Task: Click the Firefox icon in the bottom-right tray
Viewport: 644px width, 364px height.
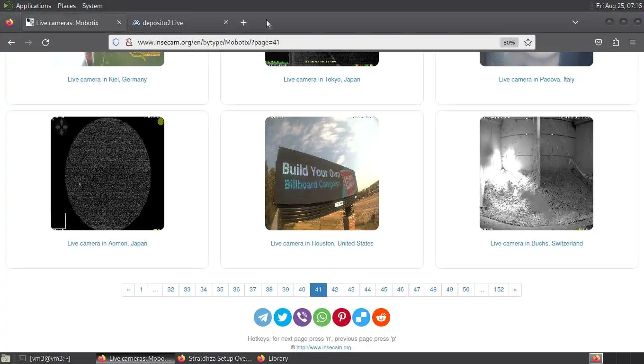Action: pyautogui.click(x=596, y=358)
